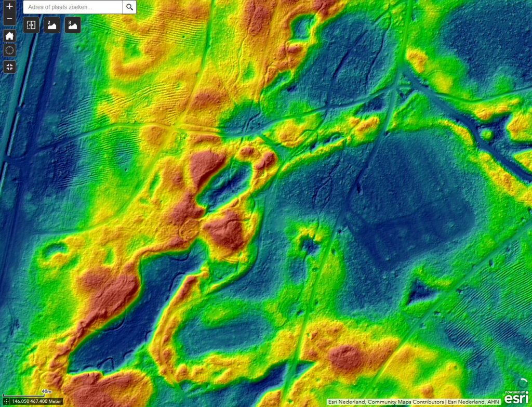Click the coordinate picker icon at bottom-left
Screen dimensions: 532x407
pyautogui.click(x=6, y=401)
